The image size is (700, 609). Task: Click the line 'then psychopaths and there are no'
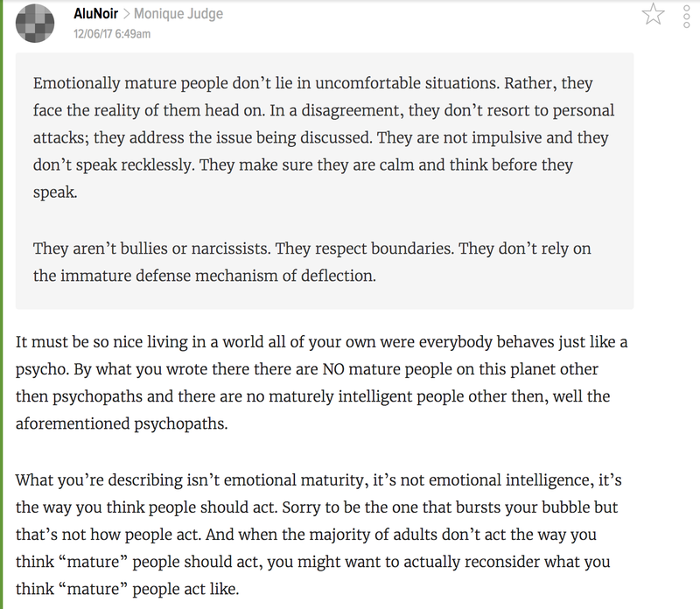click(x=312, y=396)
